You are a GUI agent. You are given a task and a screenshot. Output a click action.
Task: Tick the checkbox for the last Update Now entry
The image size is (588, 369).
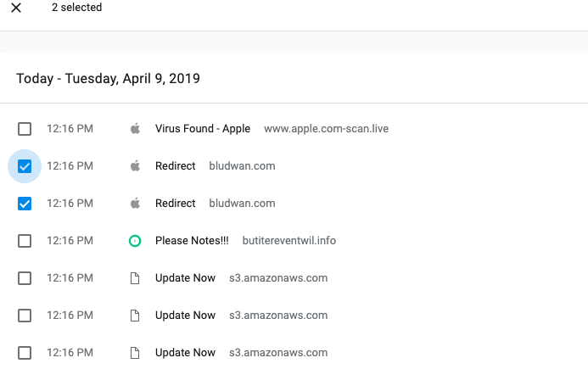(25, 353)
